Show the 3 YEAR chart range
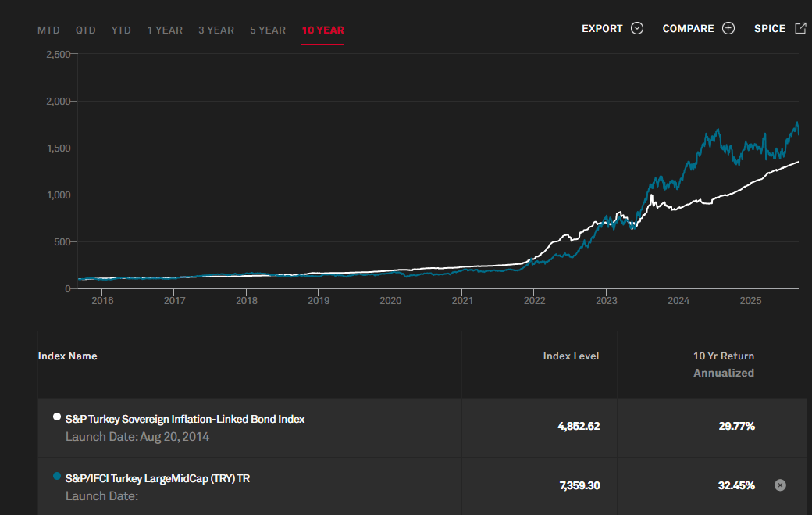Screen dimensions: 812x515 [x=216, y=30]
